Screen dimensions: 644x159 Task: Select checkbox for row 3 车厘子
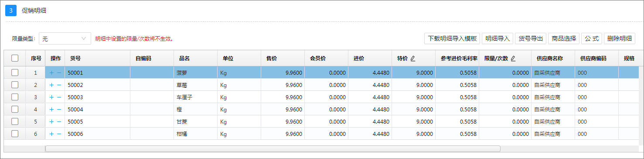tap(15, 97)
